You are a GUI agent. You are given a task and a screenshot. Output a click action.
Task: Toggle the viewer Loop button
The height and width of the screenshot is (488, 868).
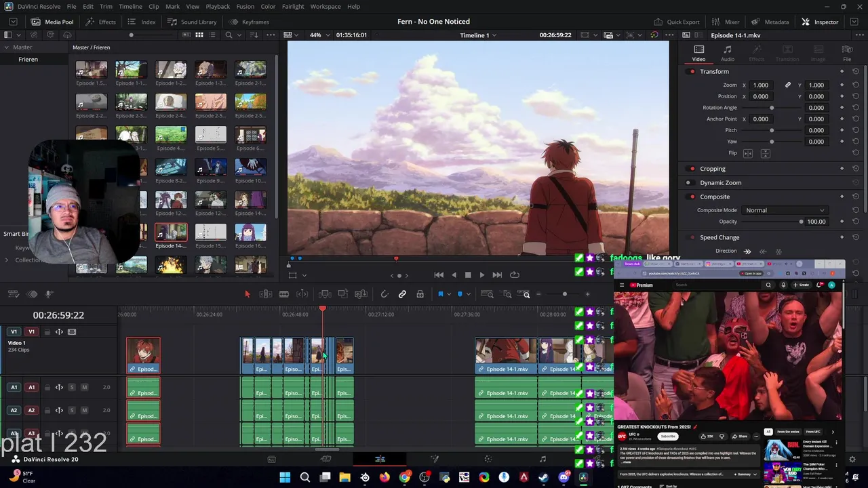515,275
